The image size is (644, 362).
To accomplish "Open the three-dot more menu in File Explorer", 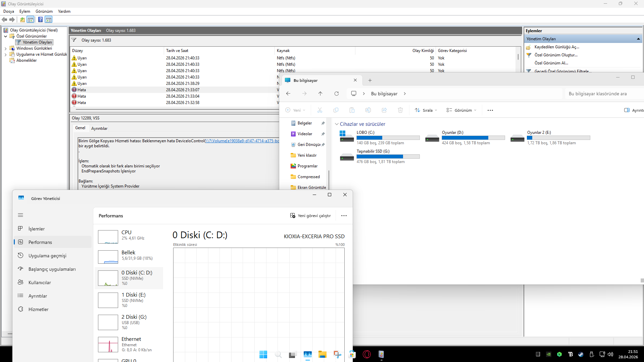I will point(490,110).
